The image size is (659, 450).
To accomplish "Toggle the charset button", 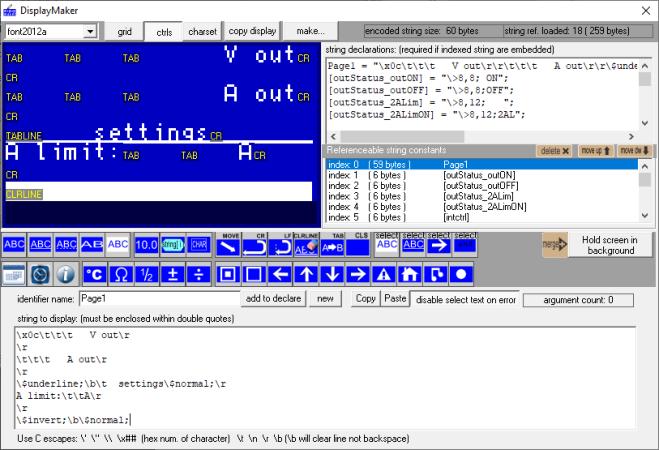I will [202, 32].
